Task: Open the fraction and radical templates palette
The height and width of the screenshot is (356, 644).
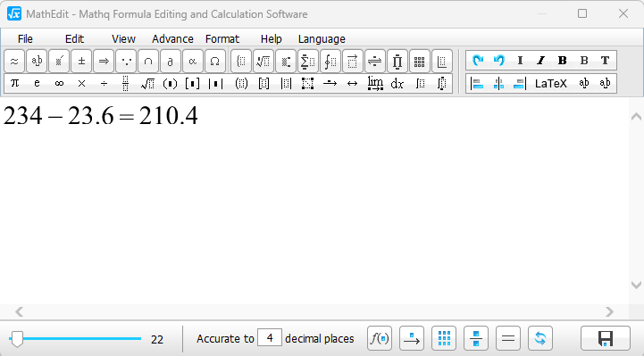Action: click(x=263, y=62)
